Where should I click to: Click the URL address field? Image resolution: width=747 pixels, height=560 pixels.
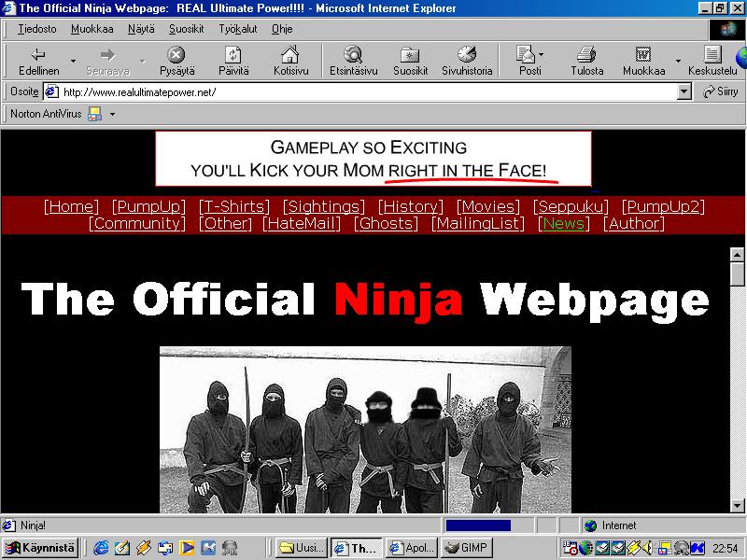click(x=364, y=91)
